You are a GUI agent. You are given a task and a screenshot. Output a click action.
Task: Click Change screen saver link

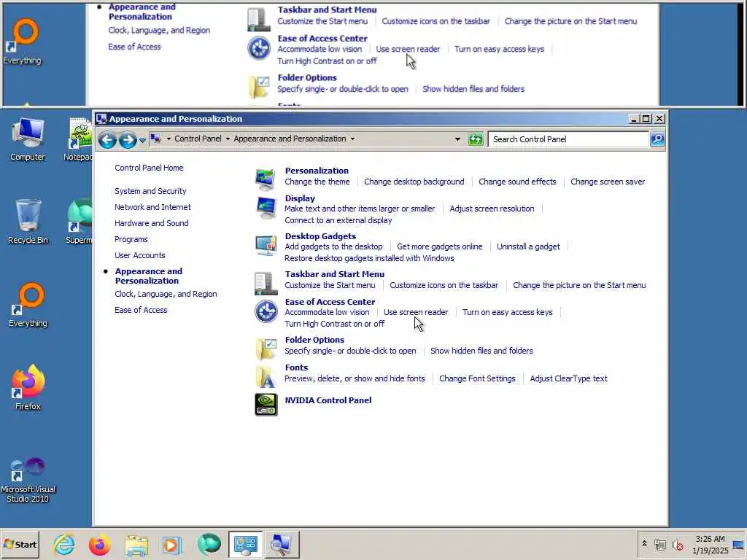(x=608, y=182)
